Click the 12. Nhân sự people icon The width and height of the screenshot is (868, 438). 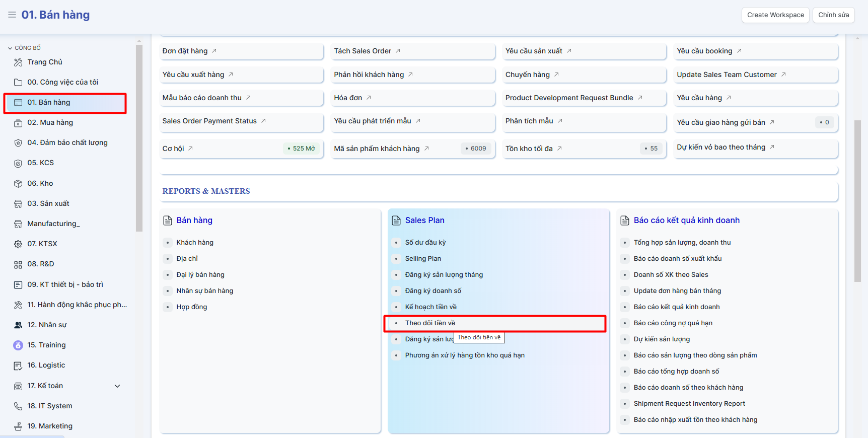pyautogui.click(x=18, y=325)
